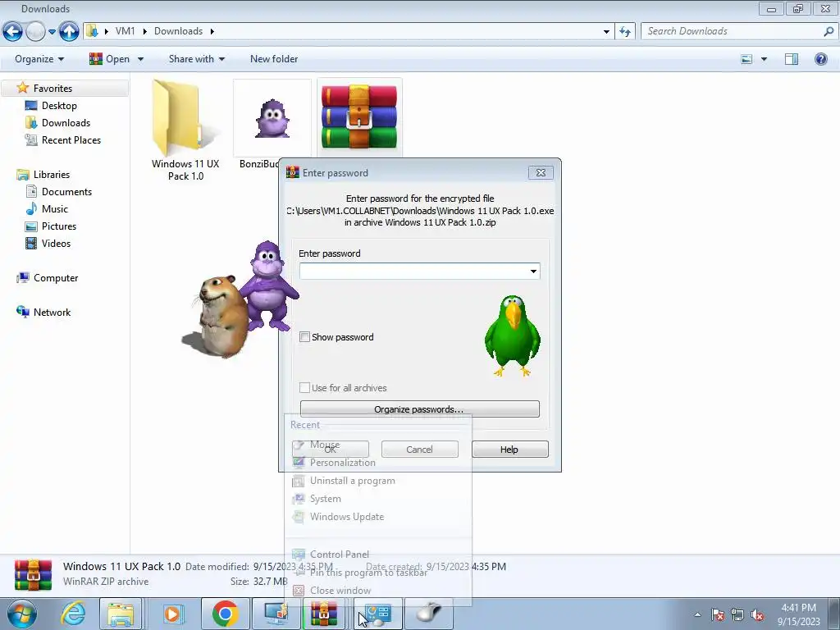Expand the view options dropdown arrow
Viewport: 840px width, 630px height.
pos(764,59)
